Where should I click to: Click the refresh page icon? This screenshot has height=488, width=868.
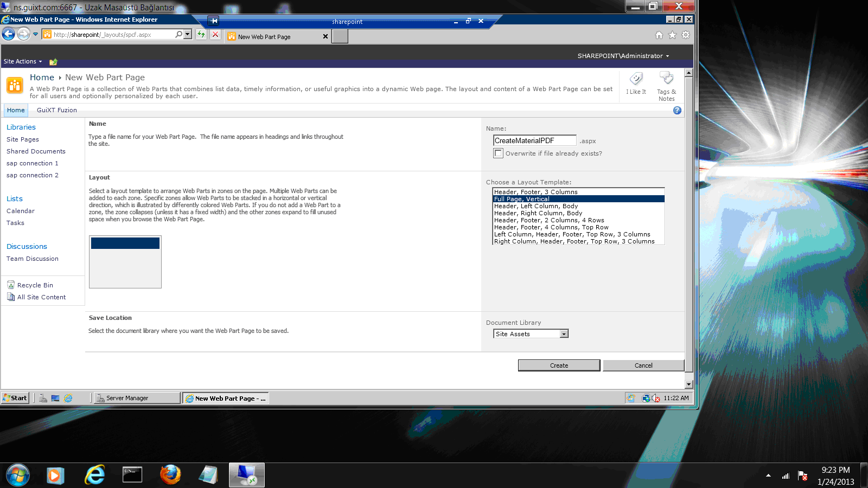(201, 34)
